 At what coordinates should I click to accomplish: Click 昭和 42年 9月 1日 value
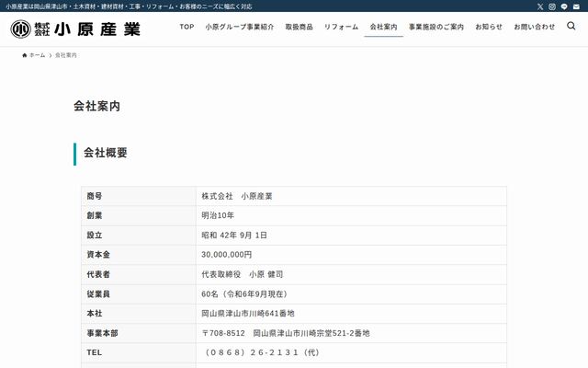(x=234, y=236)
